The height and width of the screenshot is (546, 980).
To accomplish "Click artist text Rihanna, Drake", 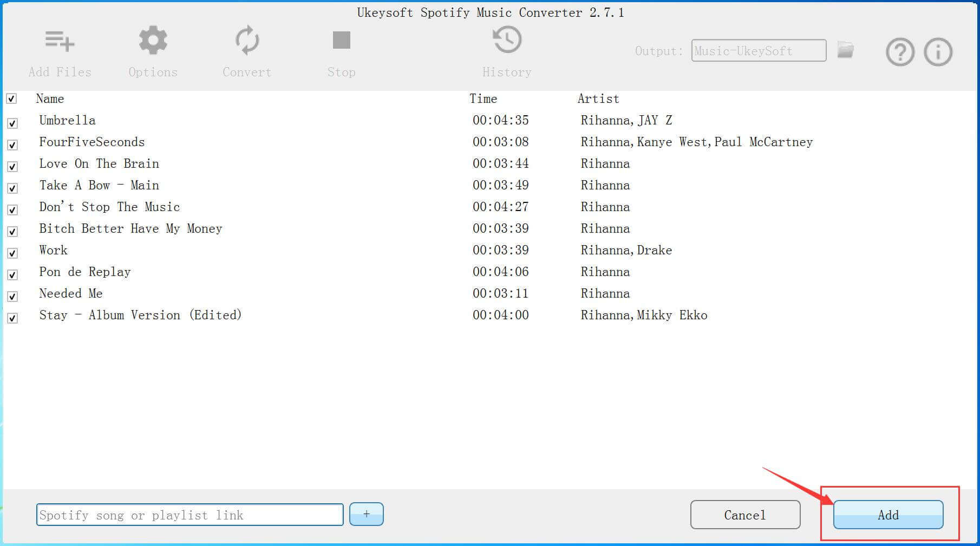I will coord(626,250).
